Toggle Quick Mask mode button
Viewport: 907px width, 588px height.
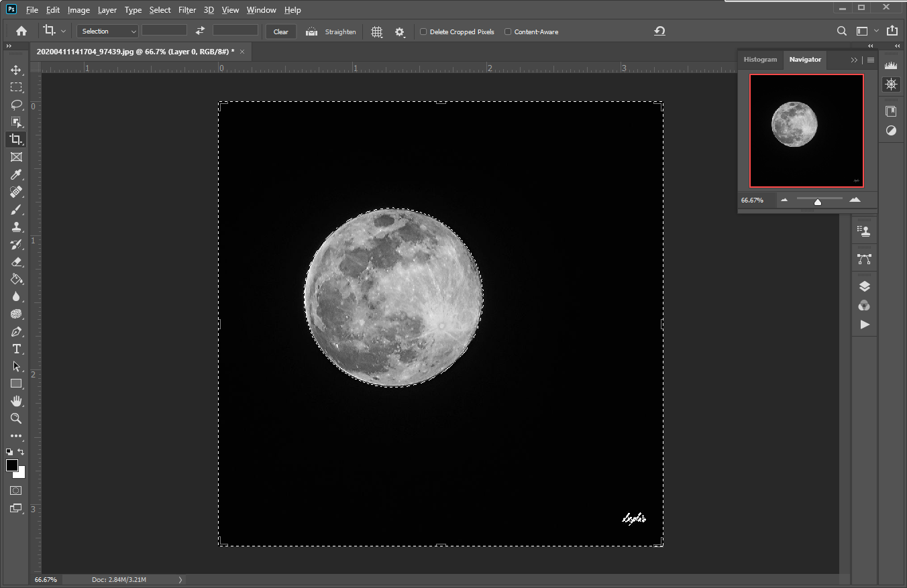[x=16, y=491]
